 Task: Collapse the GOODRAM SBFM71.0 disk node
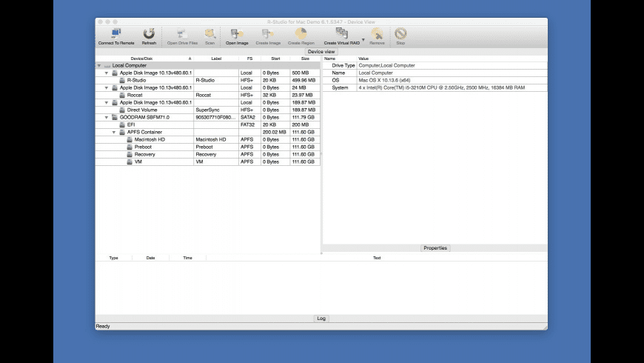[x=107, y=117]
